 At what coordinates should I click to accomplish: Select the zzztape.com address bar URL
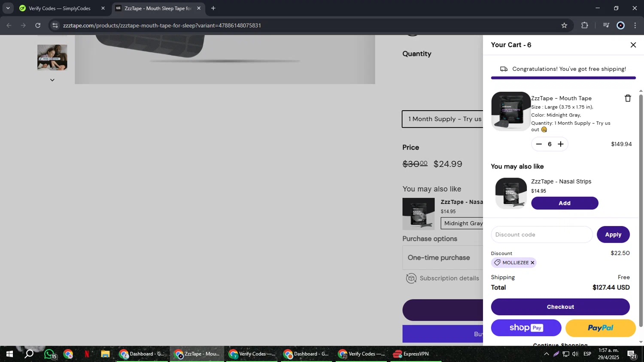(162, 25)
